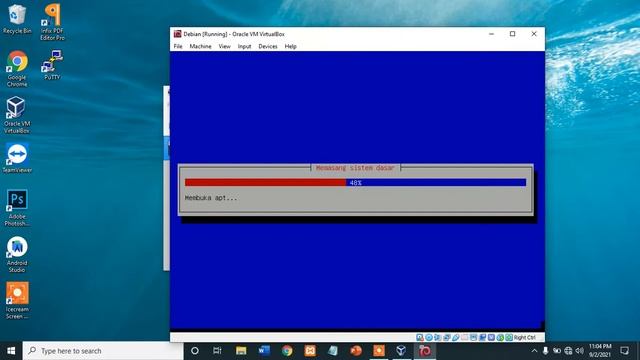Select the Android Studio desktop shortcut
The height and width of the screenshot is (360, 640).
[x=17, y=254]
